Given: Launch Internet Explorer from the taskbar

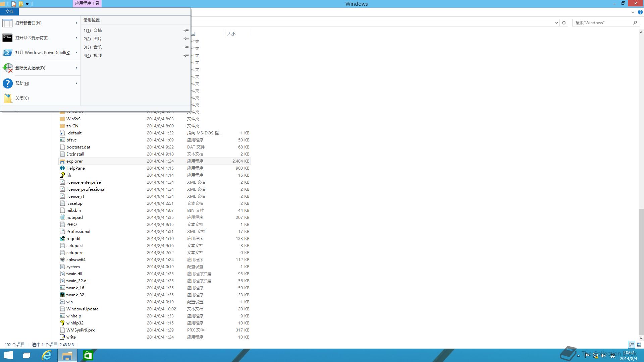Looking at the screenshot, I should (x=46, y=355).
